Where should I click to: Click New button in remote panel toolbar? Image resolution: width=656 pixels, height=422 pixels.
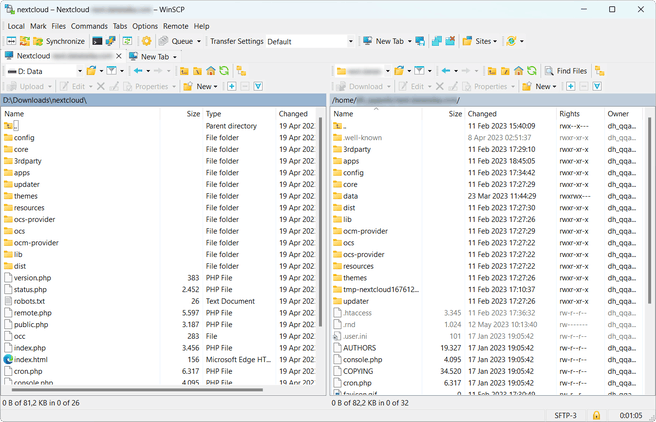pos(540,87)
